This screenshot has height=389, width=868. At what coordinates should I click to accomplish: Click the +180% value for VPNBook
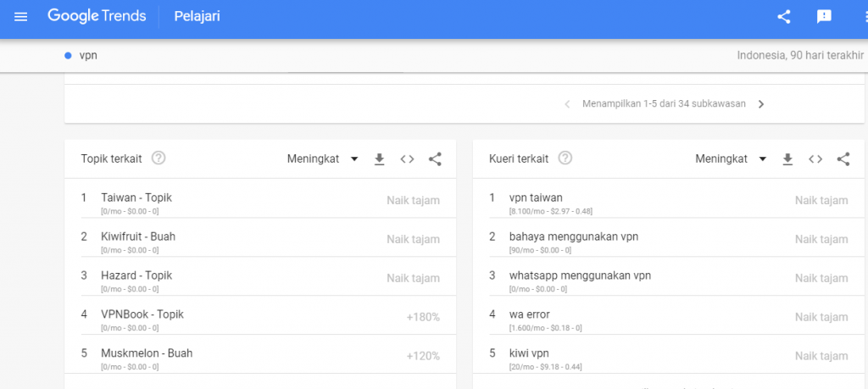tap(423, 318)
